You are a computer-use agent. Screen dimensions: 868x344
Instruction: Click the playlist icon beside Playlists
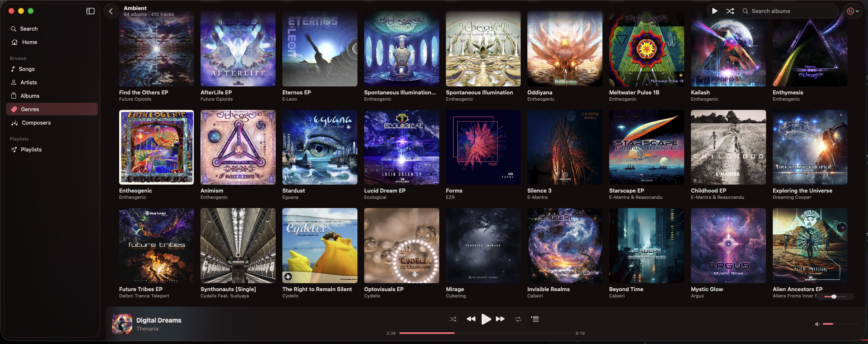14,150
